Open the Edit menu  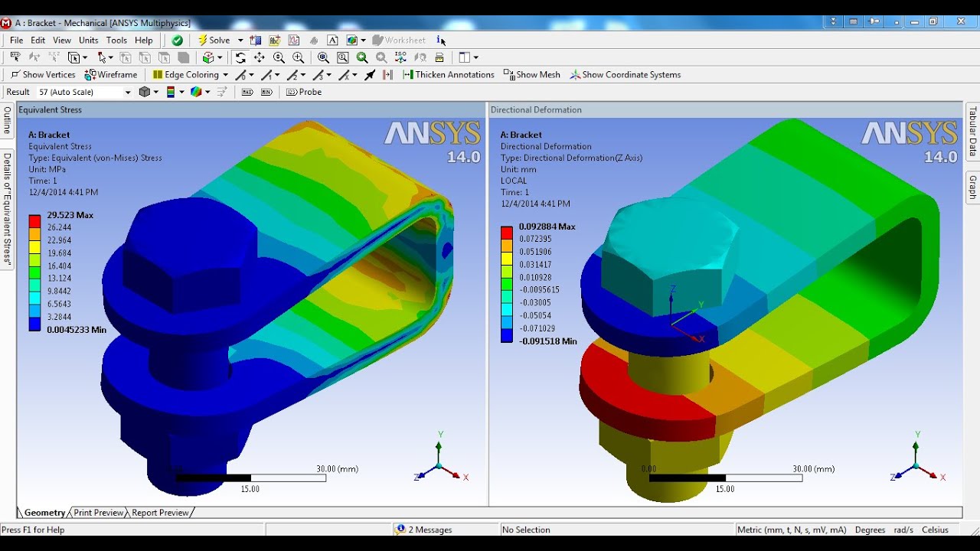click(38, 40)
